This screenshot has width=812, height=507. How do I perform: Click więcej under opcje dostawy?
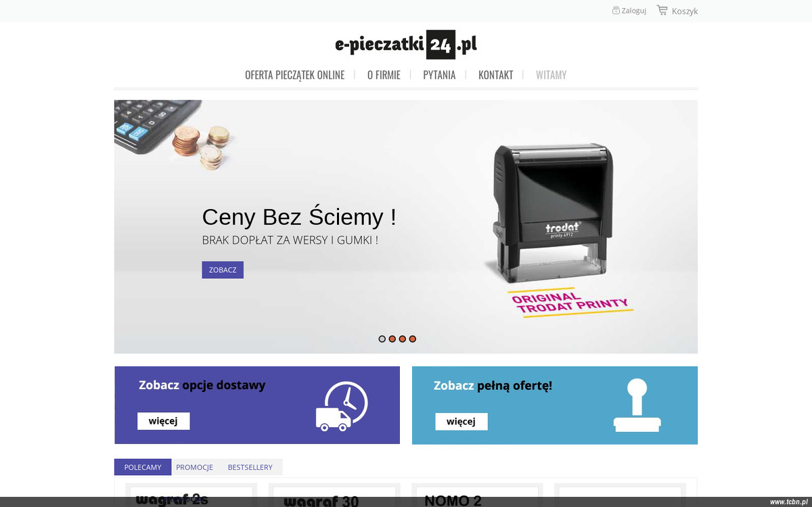(x=163, y=421)
